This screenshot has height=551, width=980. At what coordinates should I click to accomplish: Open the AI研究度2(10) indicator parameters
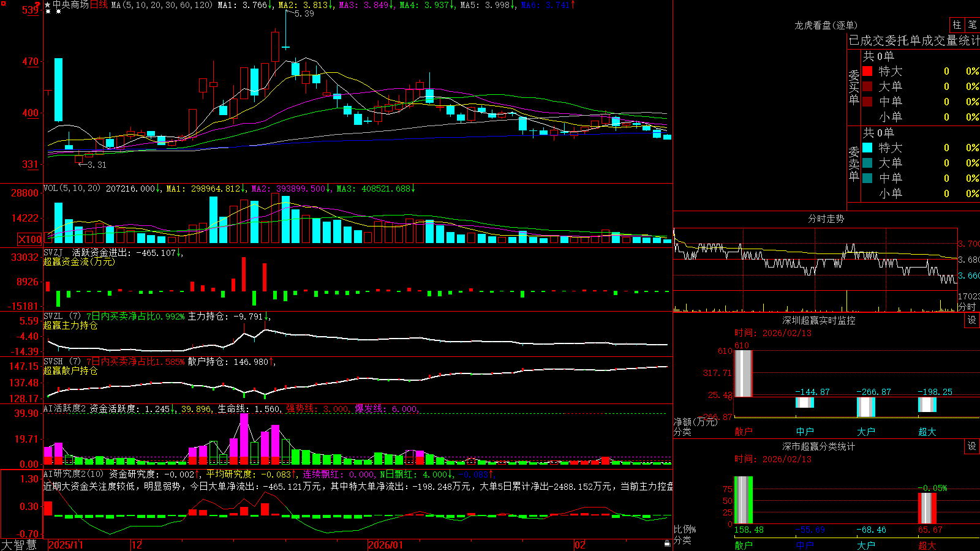[x=74, y=474]
